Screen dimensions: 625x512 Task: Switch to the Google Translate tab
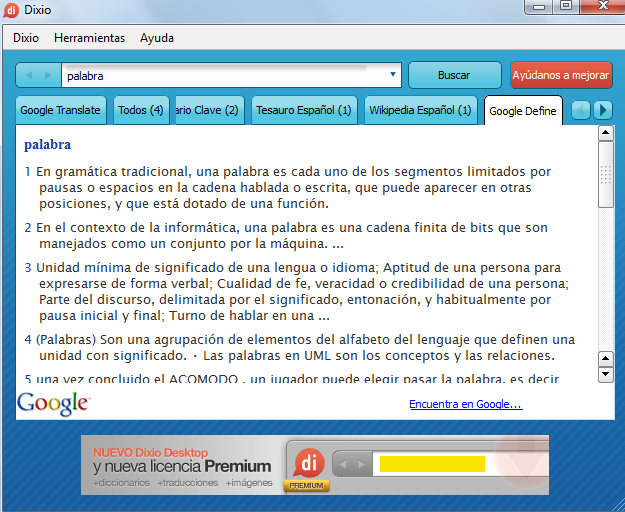tap(61, 110)
